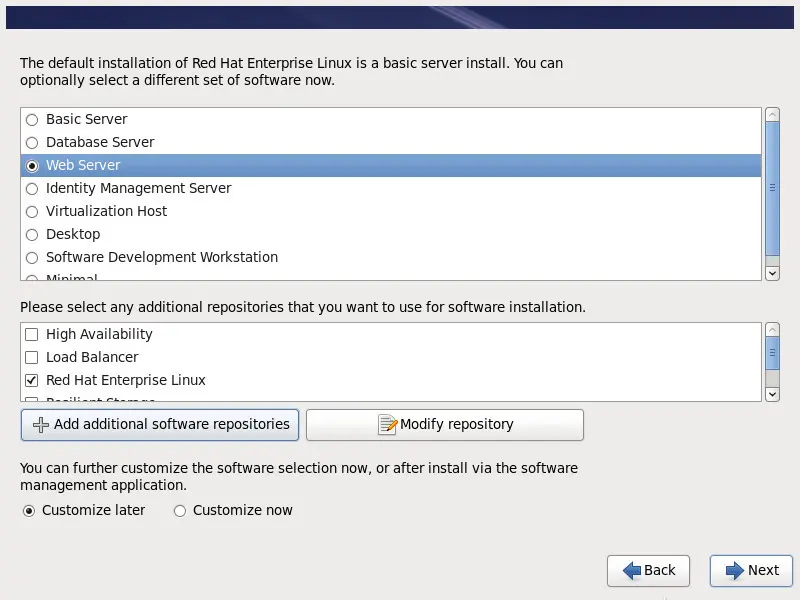Click the software set list down arrow
Screen dimensions: 800x600
click(772, 273)
